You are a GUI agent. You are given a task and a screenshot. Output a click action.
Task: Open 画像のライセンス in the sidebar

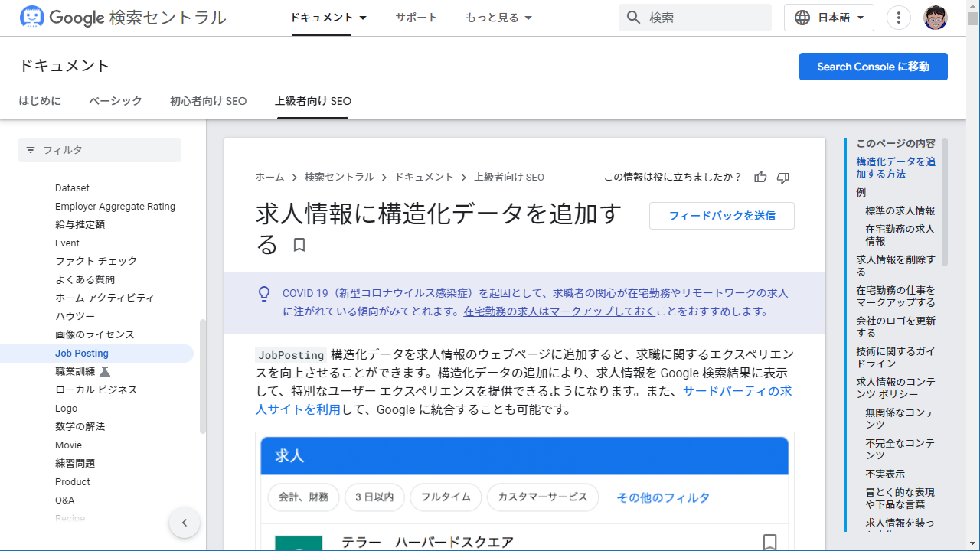coord(95,335)
